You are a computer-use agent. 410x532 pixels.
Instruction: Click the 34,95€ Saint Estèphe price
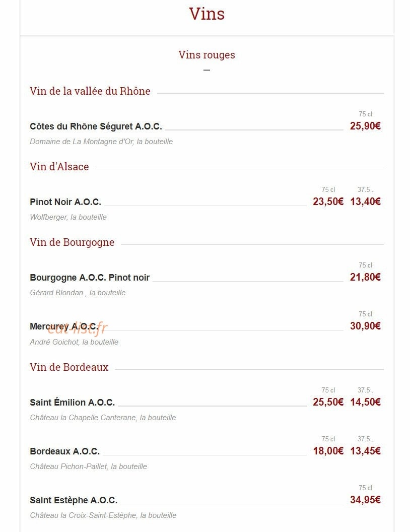[x=365, y=500]
